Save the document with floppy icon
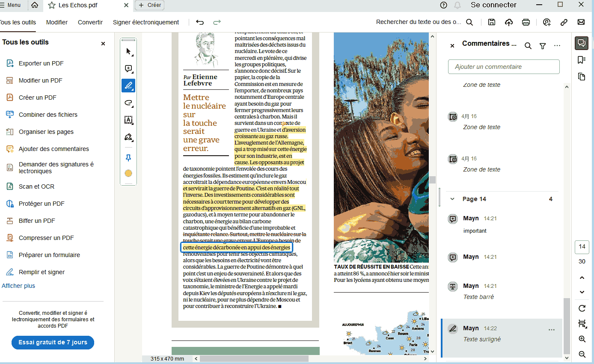Screen dimensions: 594x364 point(492,22)
